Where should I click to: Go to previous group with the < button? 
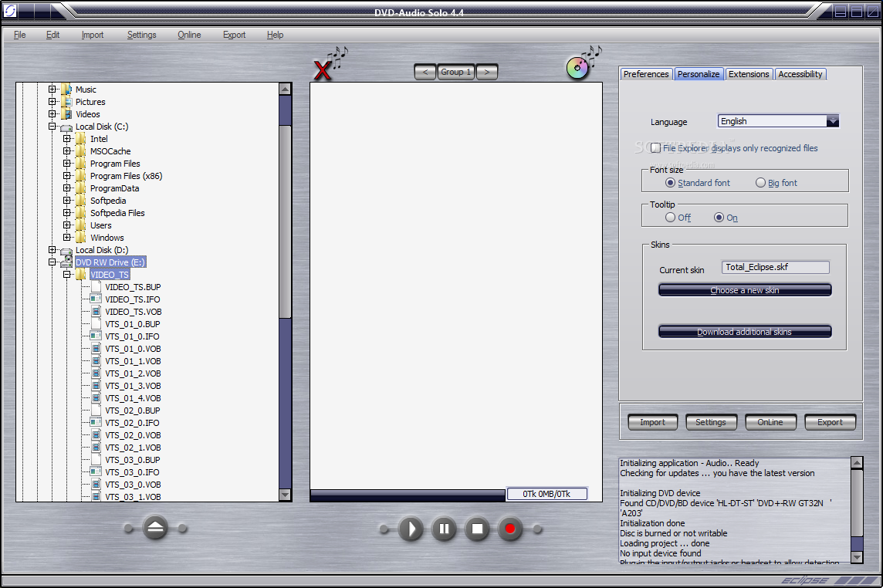coord(425,72)
